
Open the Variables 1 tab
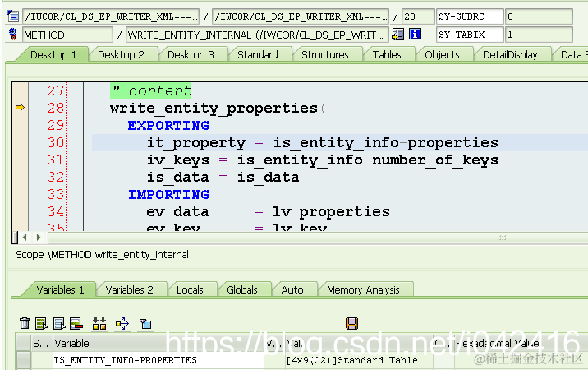click(x=60, y=289)
